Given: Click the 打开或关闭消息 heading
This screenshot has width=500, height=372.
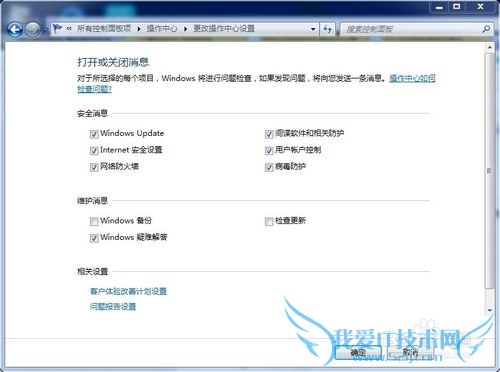Looking at the screenshot, I should 113,62.
